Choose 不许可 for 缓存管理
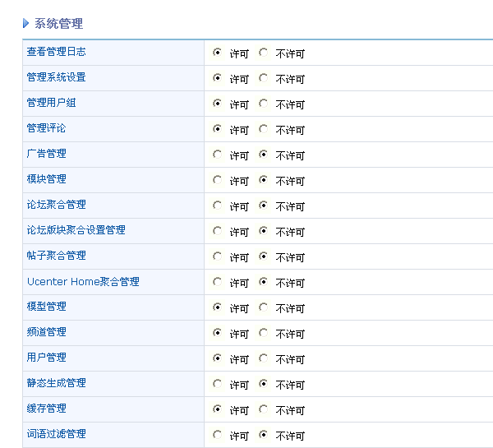The width and height of the screenshot is (493, 448). pyautogui.click(x=263, y=409)
